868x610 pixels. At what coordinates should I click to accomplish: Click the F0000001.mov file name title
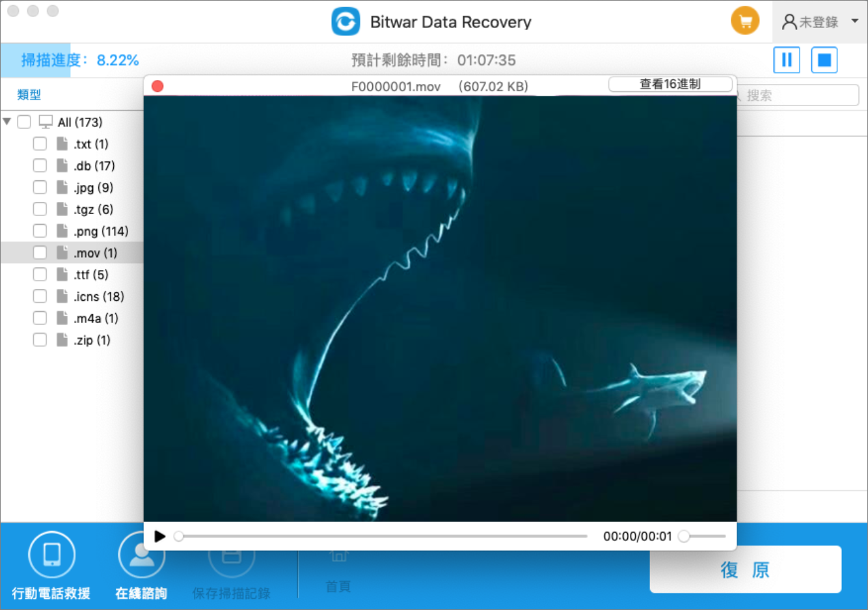[396, 87]
